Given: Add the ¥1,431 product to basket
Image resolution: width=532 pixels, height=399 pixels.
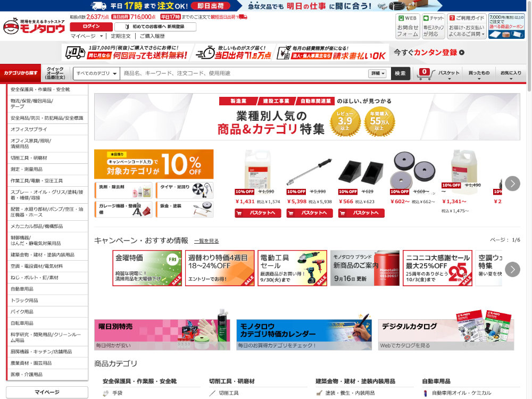Looking at the screenshot, I should [x=257, y=213].
